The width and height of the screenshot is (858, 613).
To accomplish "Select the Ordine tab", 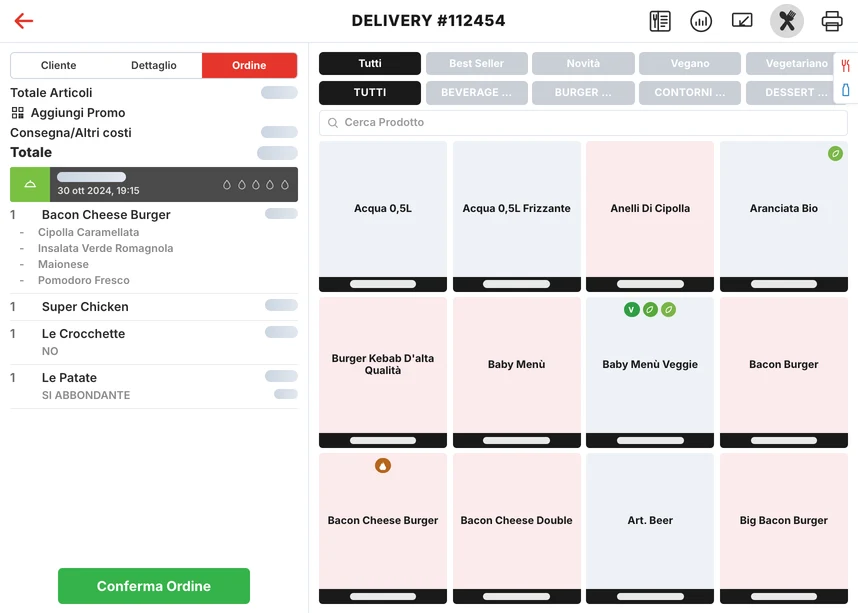I will (x=250, y=65).
